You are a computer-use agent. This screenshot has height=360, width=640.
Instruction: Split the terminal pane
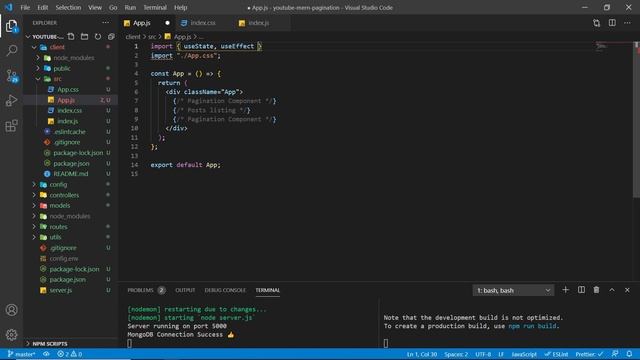581,290
